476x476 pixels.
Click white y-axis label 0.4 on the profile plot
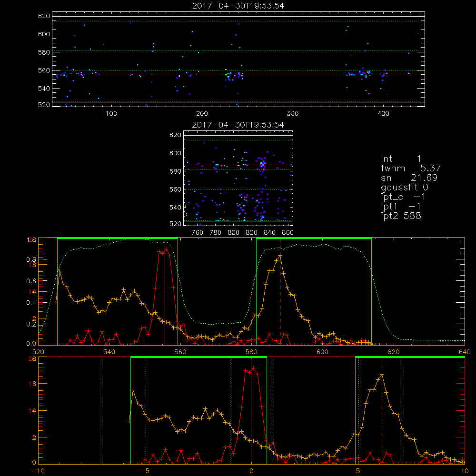(31, 303)
